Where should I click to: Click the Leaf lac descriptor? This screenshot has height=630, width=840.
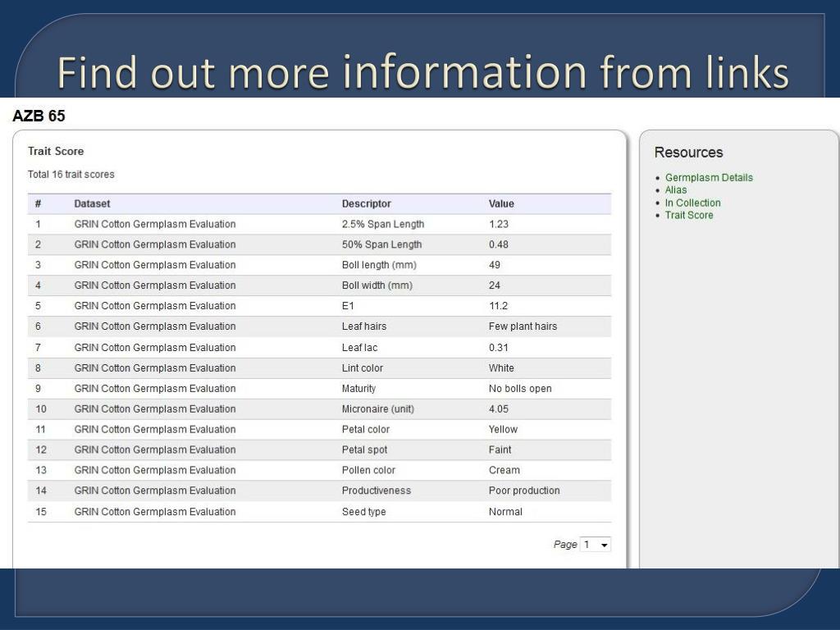[x=360, y=348]
